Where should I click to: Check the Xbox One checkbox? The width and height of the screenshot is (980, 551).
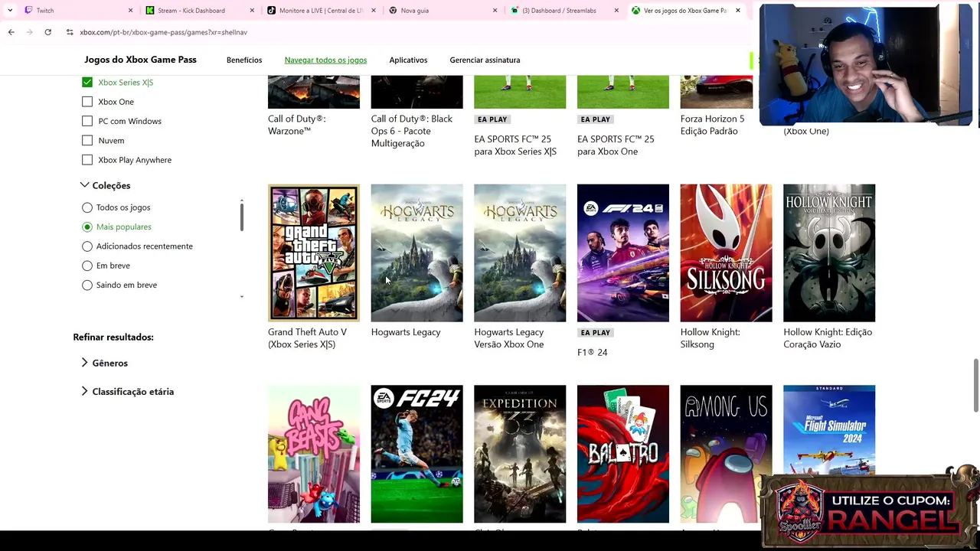tap(87, 102)
